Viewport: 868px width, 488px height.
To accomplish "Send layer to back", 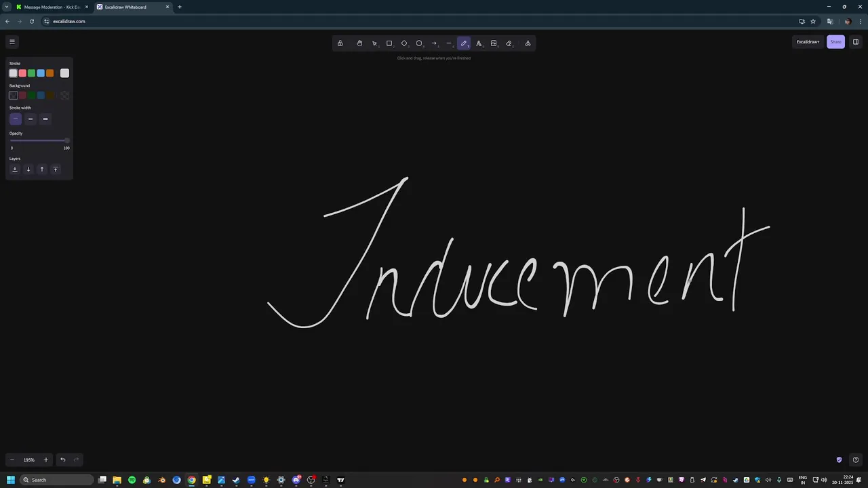I will coord(15,169).
